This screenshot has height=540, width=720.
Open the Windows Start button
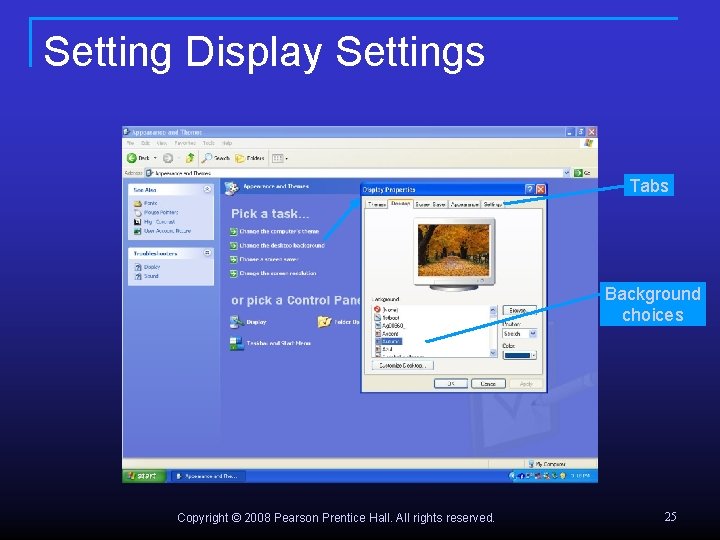pos(144,476)
